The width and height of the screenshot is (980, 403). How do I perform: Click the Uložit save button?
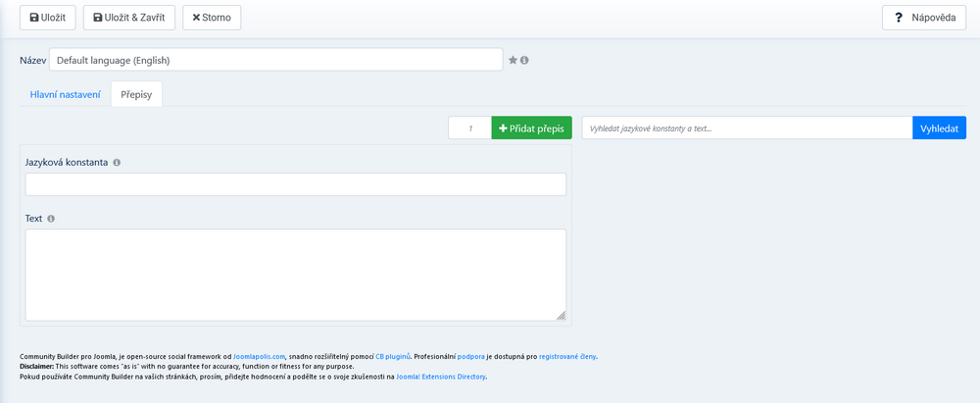click(47, 18)
